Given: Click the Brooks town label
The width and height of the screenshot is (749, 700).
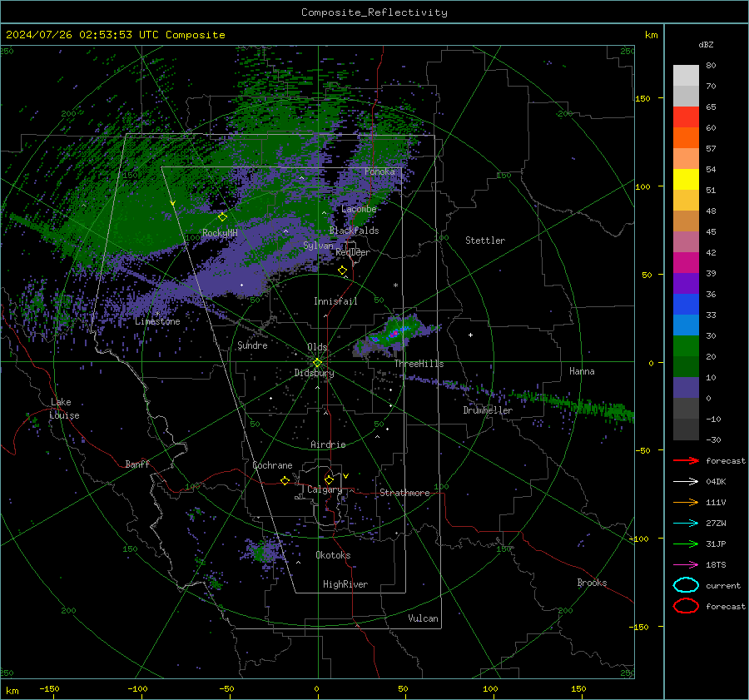Looking at the screenshot, I should (592, 583).
